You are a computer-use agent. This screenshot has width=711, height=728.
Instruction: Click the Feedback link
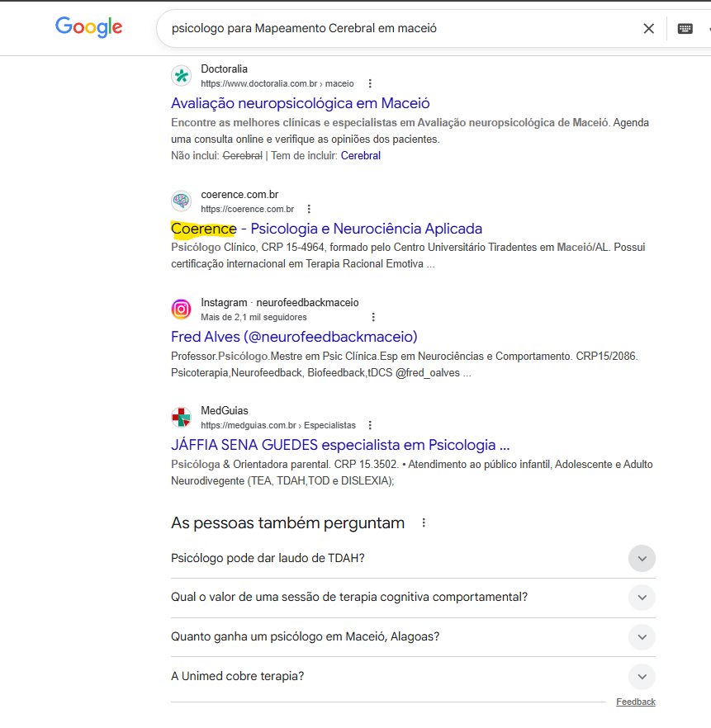635,702
